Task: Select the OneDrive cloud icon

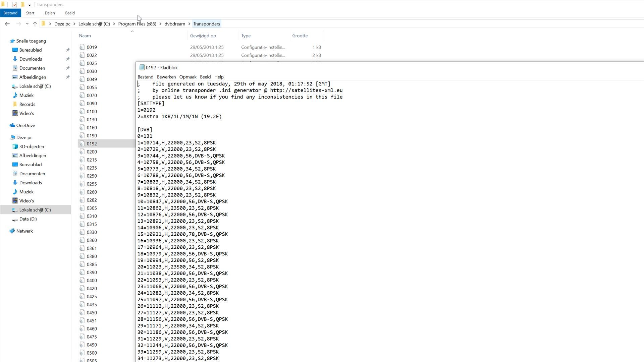Action: (12, 125)
